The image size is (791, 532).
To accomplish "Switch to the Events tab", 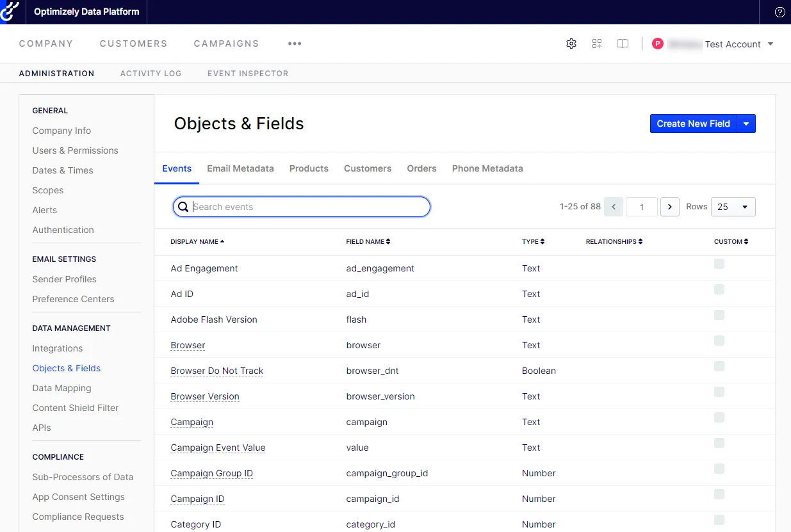I will pos(177,168).
